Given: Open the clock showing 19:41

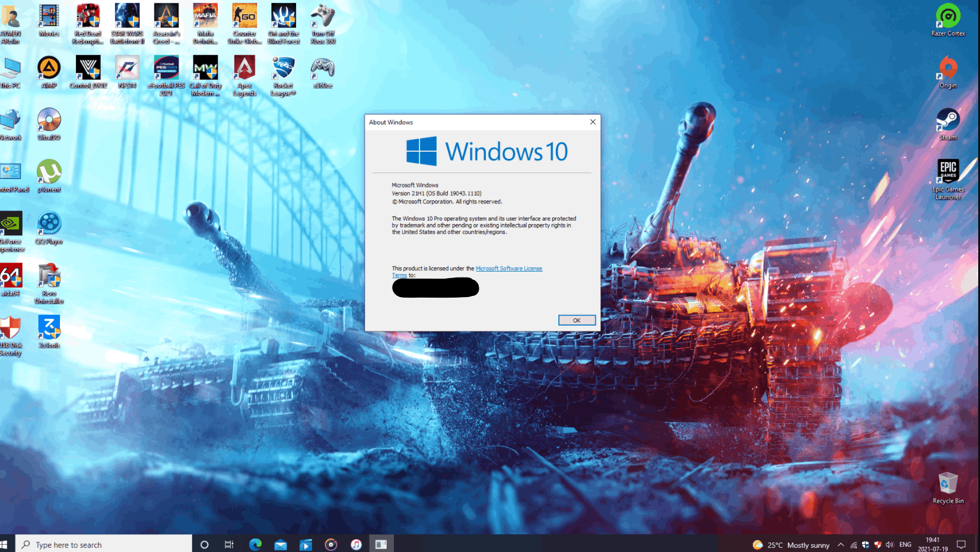Looking at the screenshot, I should 933,544.
